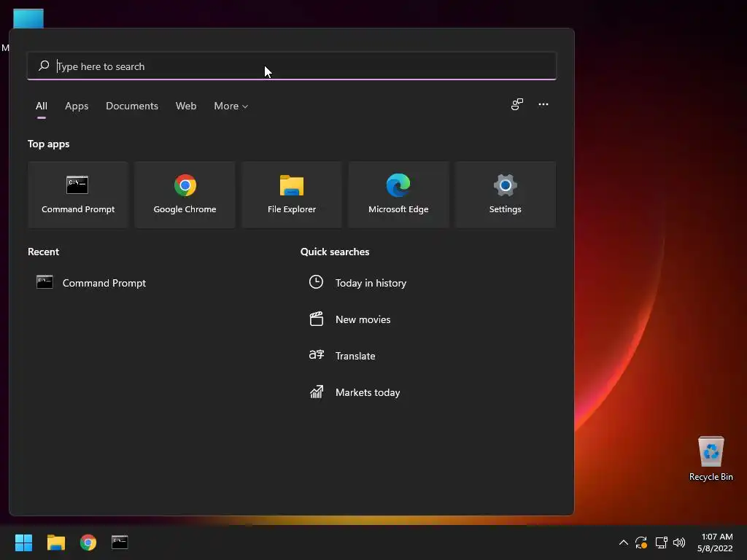Launch Microsoft Edge from Top apps
The width and height of the screenshot is (747, 560).
[398, 194]
